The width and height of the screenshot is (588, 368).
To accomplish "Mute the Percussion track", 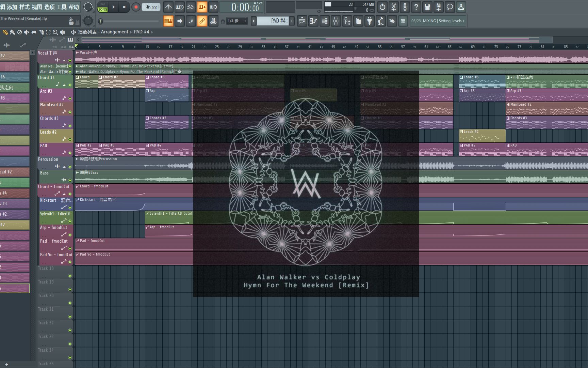I will coord(70,167).
